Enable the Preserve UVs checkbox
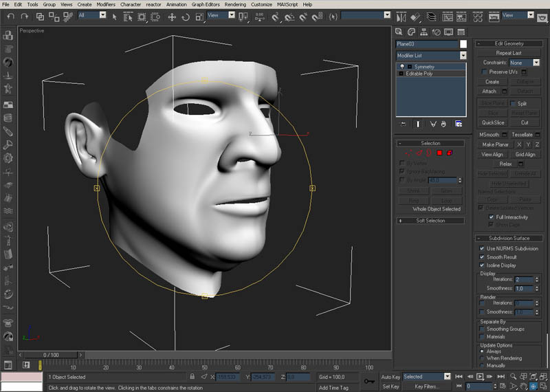Image resolution: width=550 pixels, height=392 pixels. tap(484, 72)
